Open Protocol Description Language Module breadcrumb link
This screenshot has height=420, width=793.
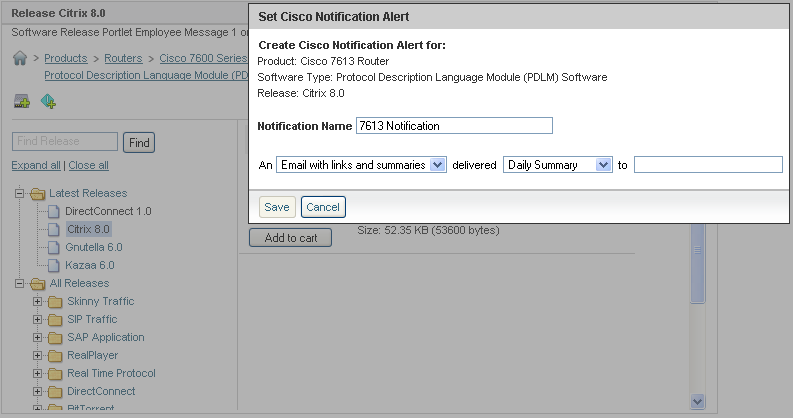[x=146, y=75]
